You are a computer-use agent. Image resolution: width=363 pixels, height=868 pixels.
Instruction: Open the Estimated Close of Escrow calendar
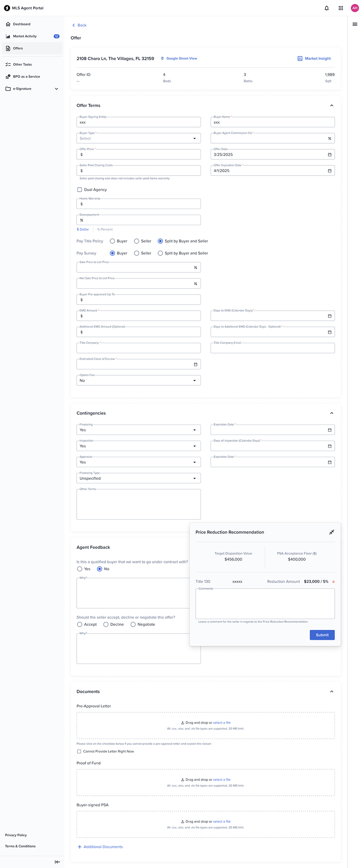196,364
